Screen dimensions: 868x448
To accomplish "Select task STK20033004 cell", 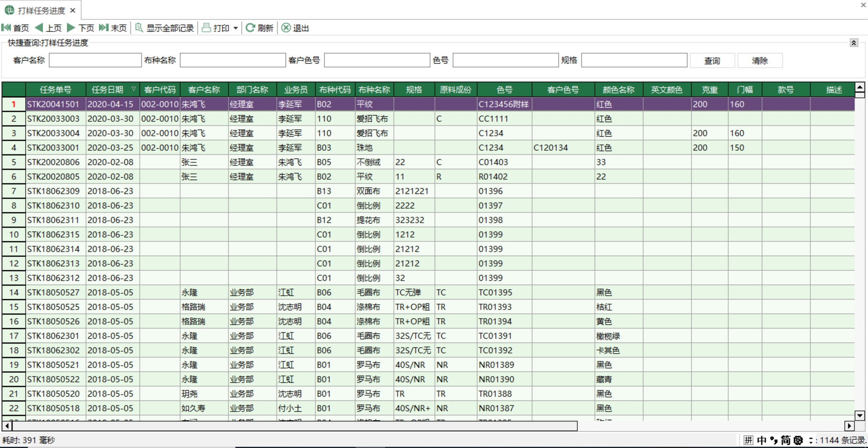I will (56, 133).
